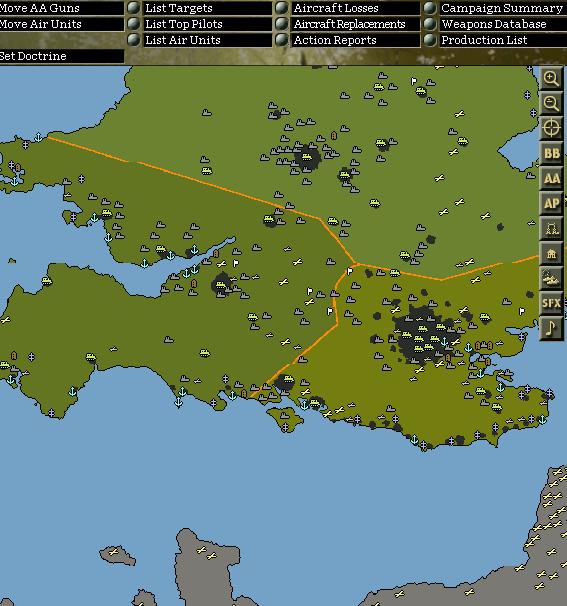Select airfield marker on small gray island
This screenshot has height=606, width=567.
tap(114, 552)
